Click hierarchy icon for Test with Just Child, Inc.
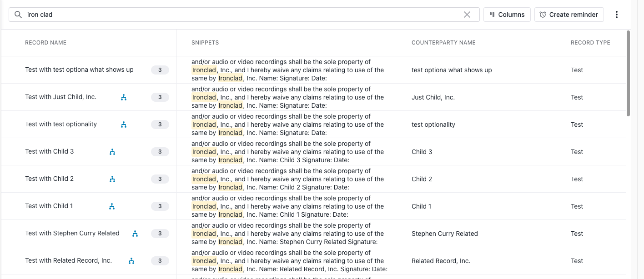This screenshot has height=279, width=644. click(124, 97)
